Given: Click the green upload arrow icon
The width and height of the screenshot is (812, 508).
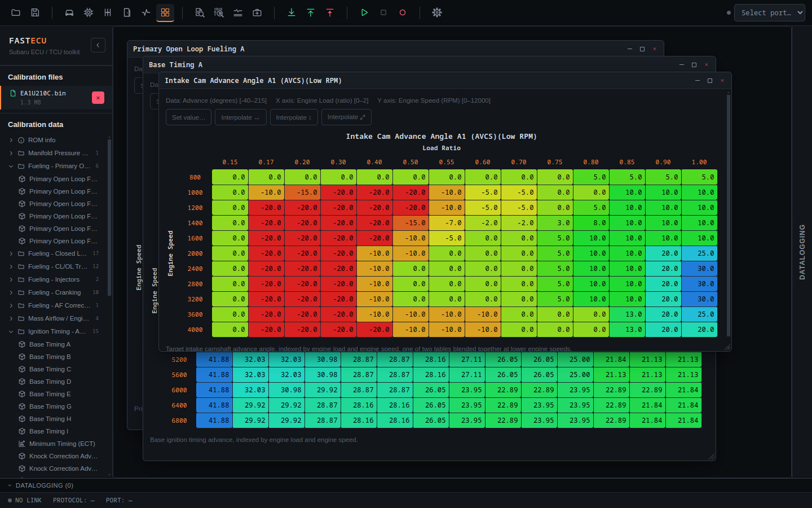Looking at the screenshot, I should [311, 12].
